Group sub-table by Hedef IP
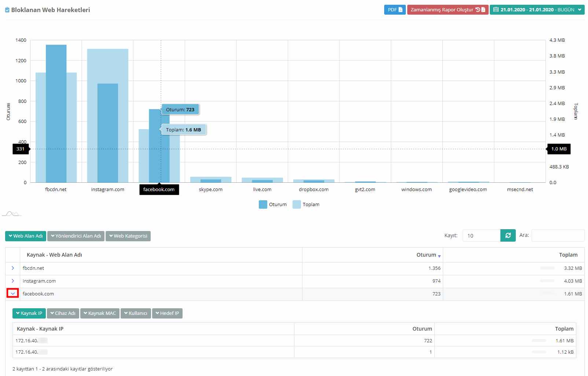This screenshot has width=588, height=376. pyautogui.click(x=167, y=313)
